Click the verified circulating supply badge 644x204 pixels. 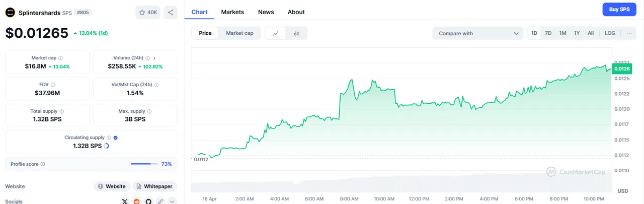[x=116, y=138]
